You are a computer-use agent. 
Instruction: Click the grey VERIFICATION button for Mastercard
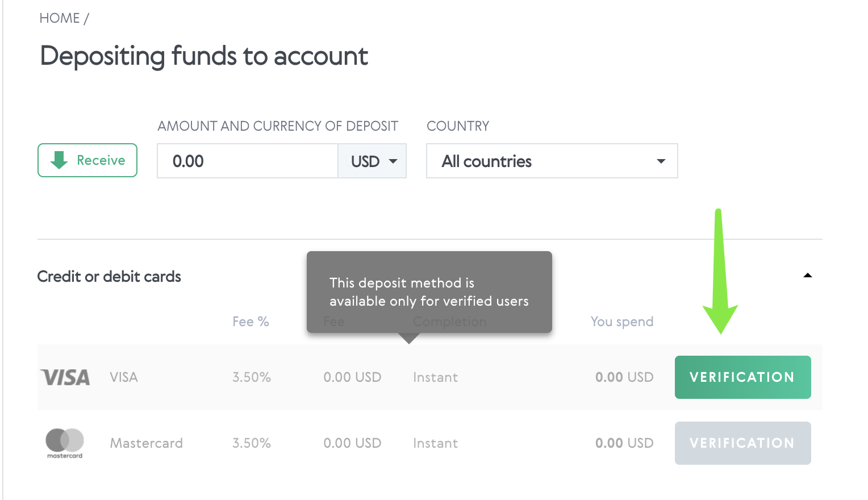742,443
